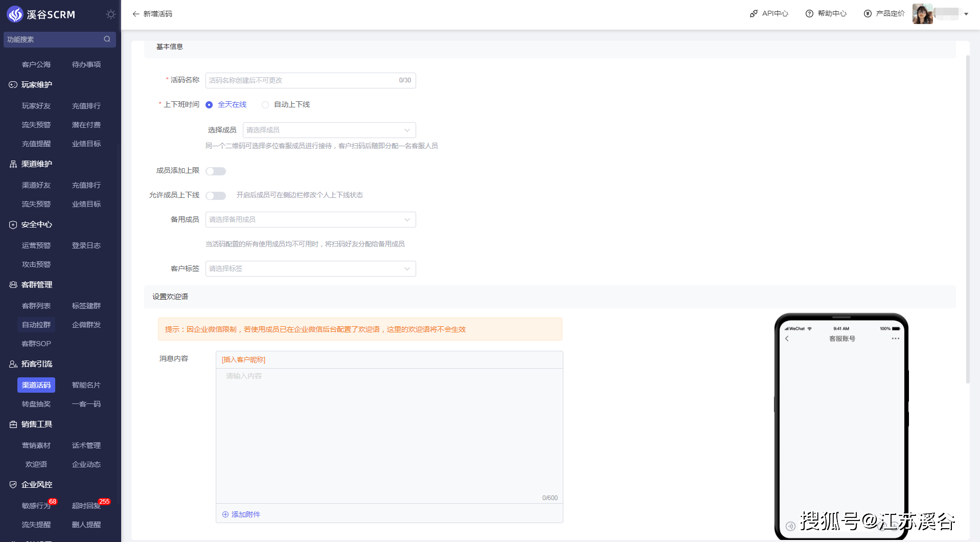This screenshot has height=542, width=980.
Task: Open 自动拉群 sidebar item
Action: [x=36, y=325]
